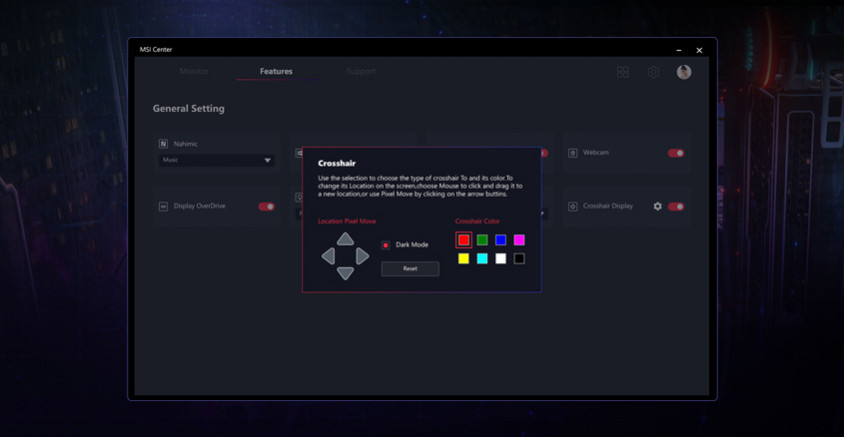844x437 pixels.
Task: Click the Crosshair dialog title
Action: [336, 163]
